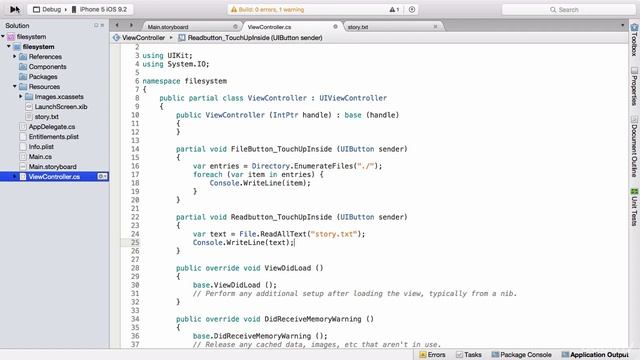Open the document tabs list dropdown

tap(622, 25)
